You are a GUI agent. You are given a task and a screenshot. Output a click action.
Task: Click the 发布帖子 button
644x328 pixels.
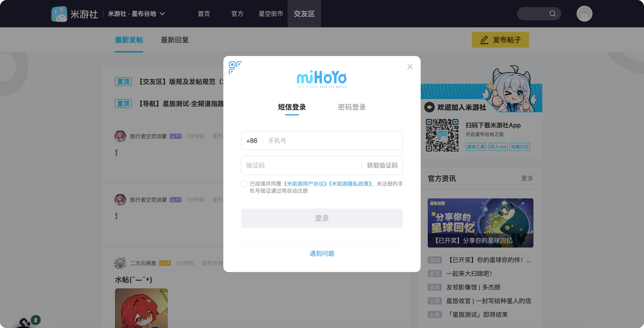(500, 40)
